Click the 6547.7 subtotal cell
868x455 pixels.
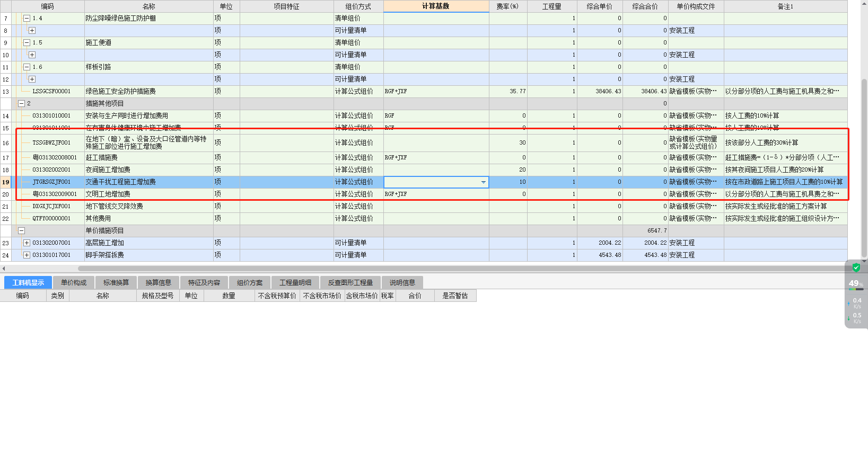645,230
